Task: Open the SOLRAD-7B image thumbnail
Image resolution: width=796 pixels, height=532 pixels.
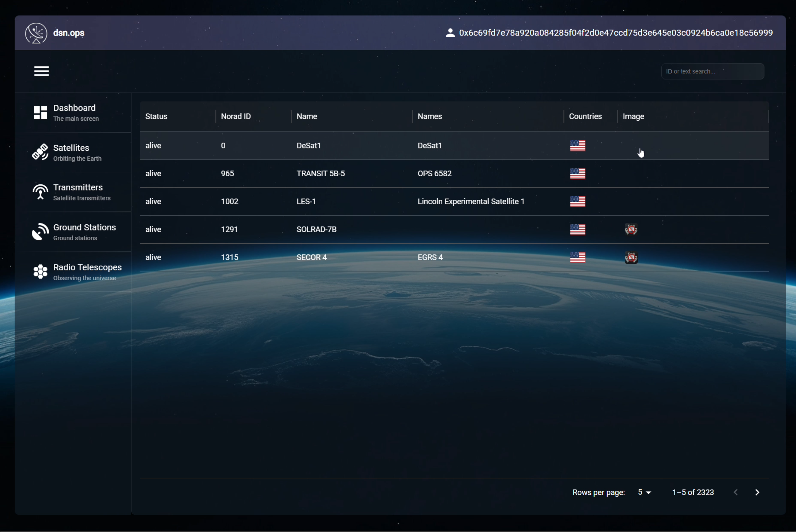Action: click(631, 230)
